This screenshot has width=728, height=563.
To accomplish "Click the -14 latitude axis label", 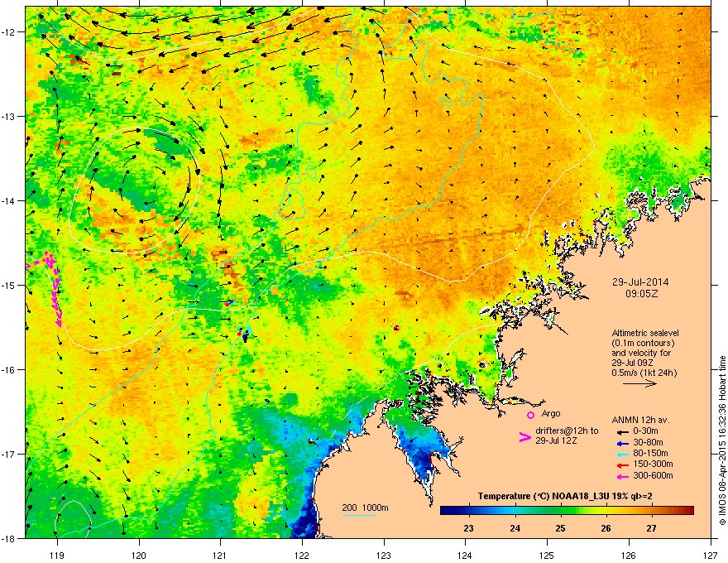I will coord(8,200).
